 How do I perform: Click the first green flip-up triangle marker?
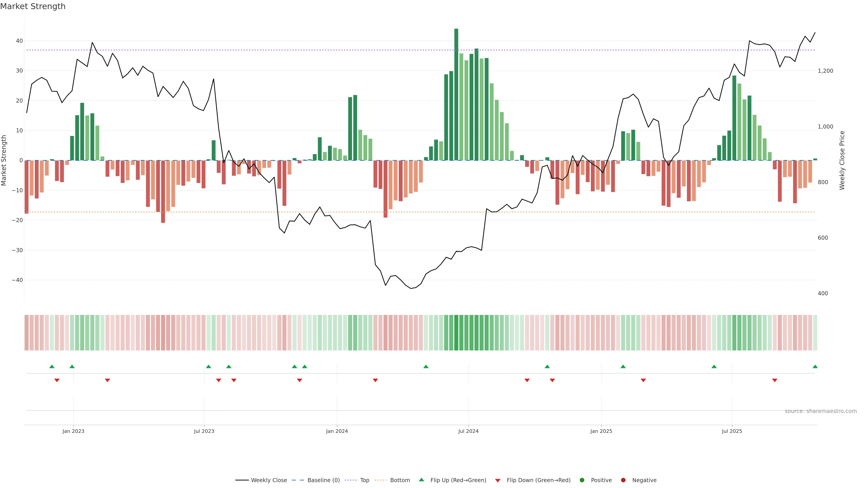[x=52, y=366]
